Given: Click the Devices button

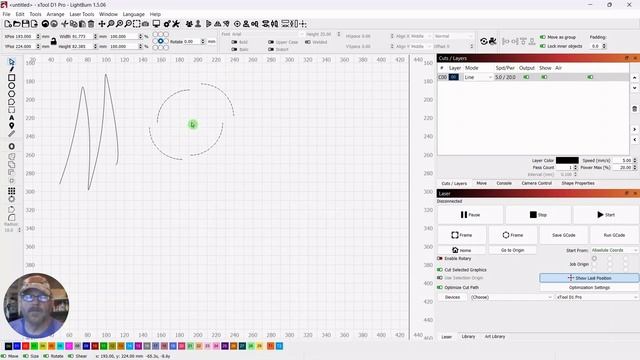Looking at the screenshot, I should coord(452,297).
